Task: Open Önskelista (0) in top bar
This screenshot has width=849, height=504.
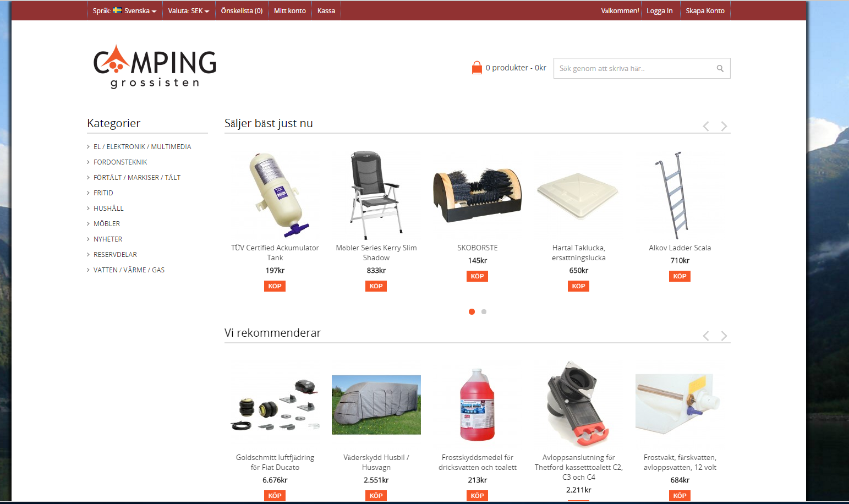Action: (x=242, y=10)
